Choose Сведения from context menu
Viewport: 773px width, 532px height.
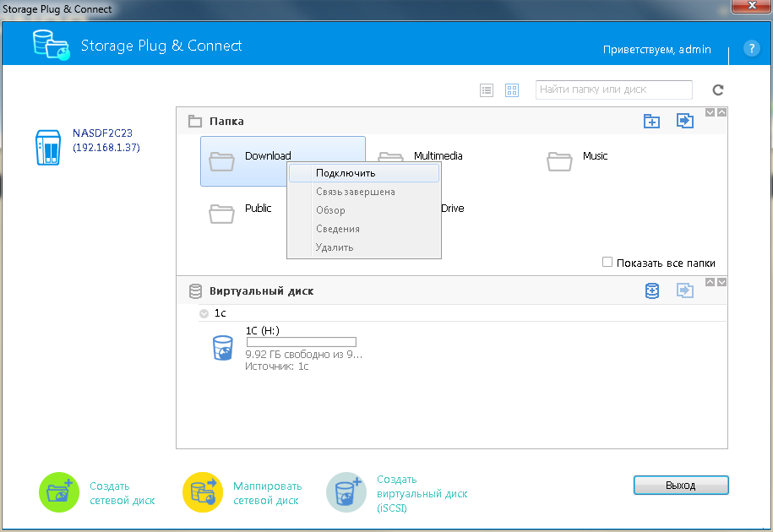(x=364, y=229)
